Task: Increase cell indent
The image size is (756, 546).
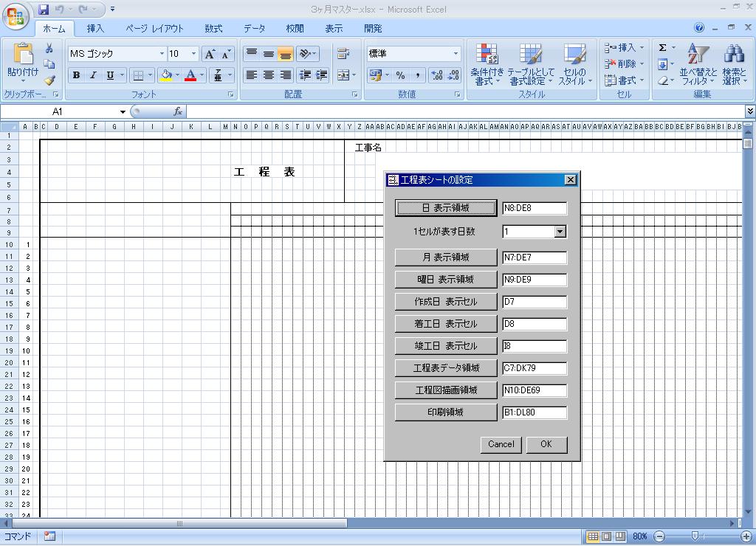Action: tap(322, 75)
